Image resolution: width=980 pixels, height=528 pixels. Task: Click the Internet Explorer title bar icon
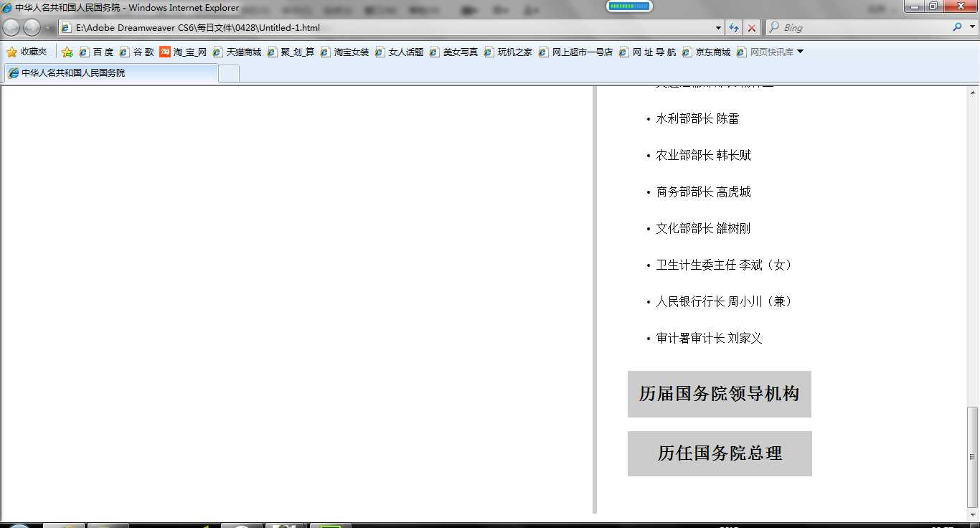click(x=7, y=8)
